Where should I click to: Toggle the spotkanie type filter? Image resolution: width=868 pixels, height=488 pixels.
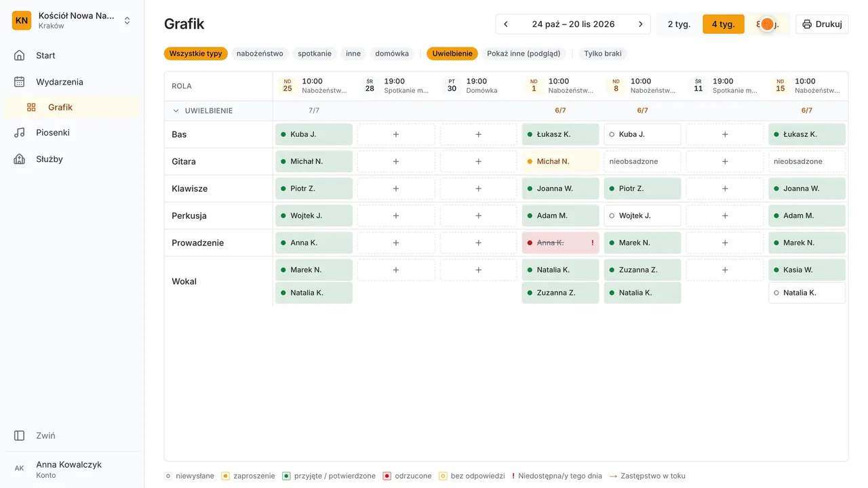[315, 54]
